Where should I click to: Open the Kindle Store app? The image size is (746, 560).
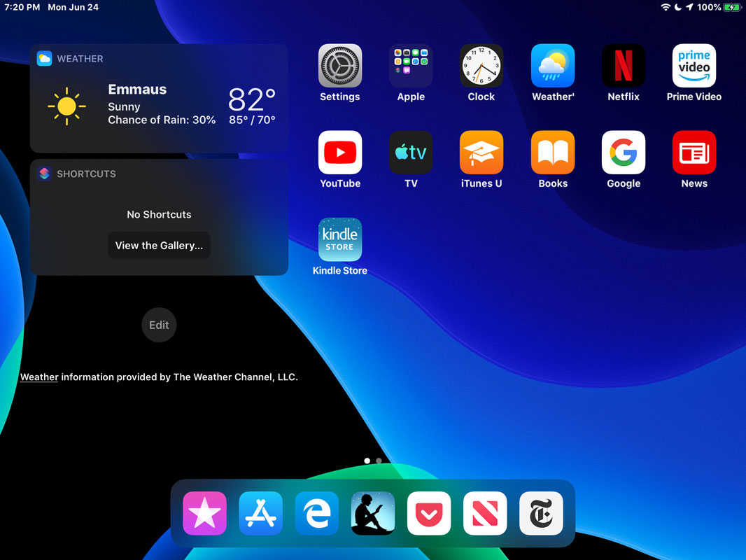[339, 239]
